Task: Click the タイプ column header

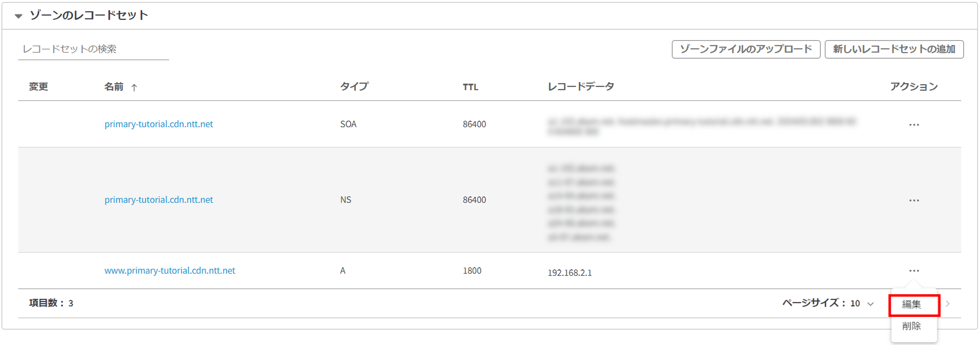Action: point(354,87)
